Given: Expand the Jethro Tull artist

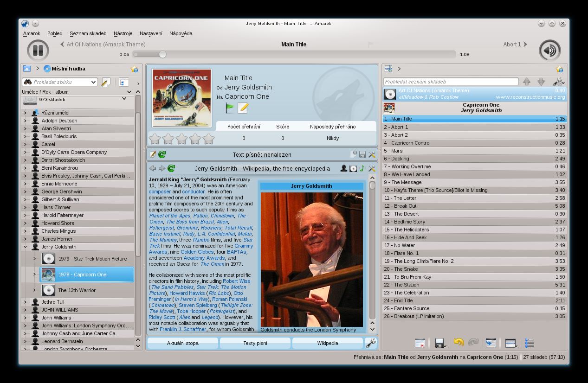Looking at the screenshot, I should tap(26, 302).
